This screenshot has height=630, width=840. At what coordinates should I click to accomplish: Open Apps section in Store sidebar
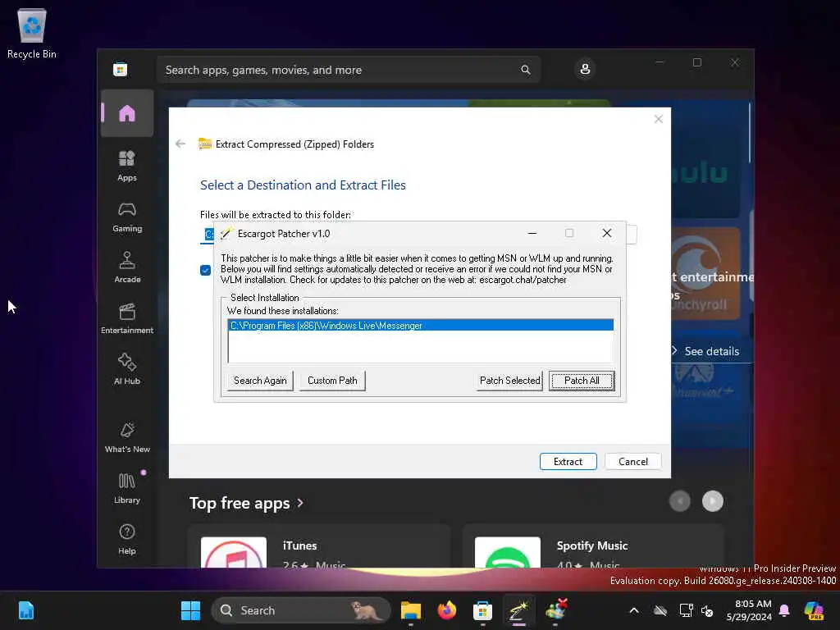tap(127, 166)
